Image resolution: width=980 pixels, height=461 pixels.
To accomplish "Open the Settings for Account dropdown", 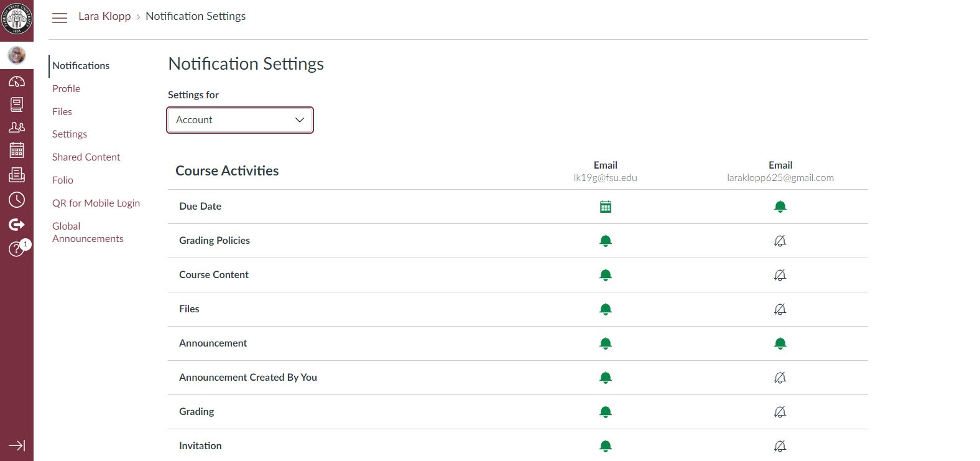I will tap(240, 120).
